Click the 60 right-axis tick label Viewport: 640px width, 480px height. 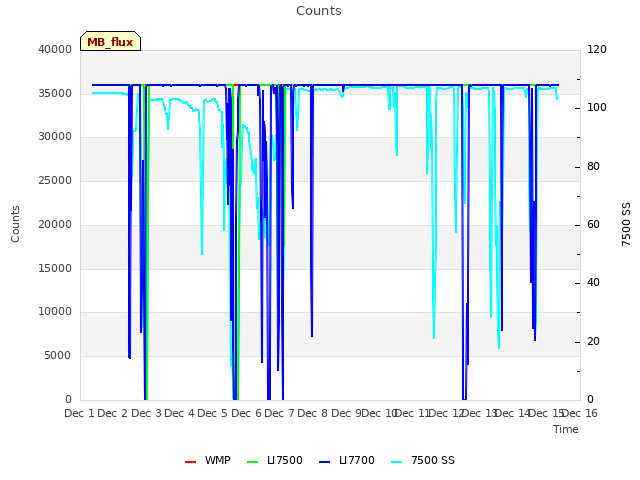[x=593, y=224]
